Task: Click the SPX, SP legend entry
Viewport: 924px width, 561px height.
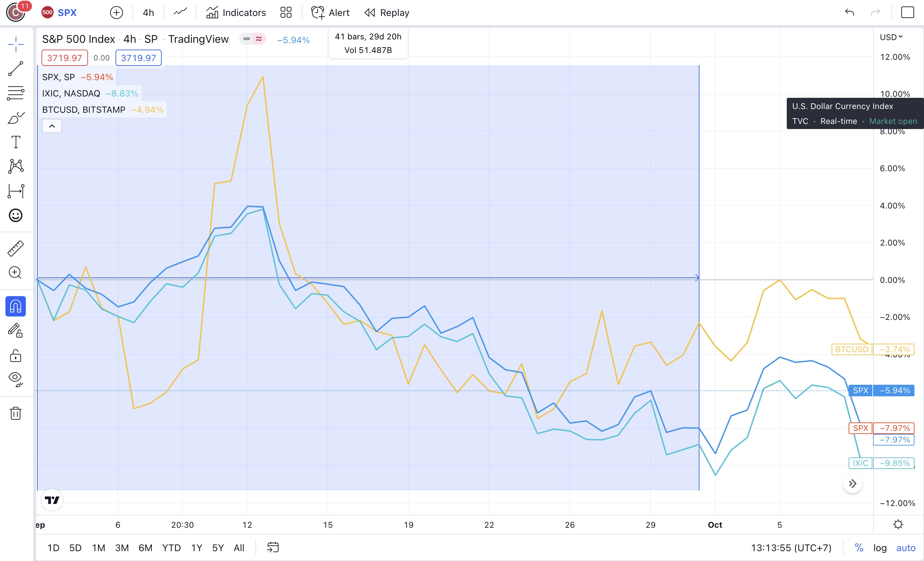Action: click(x=77, y=77)
